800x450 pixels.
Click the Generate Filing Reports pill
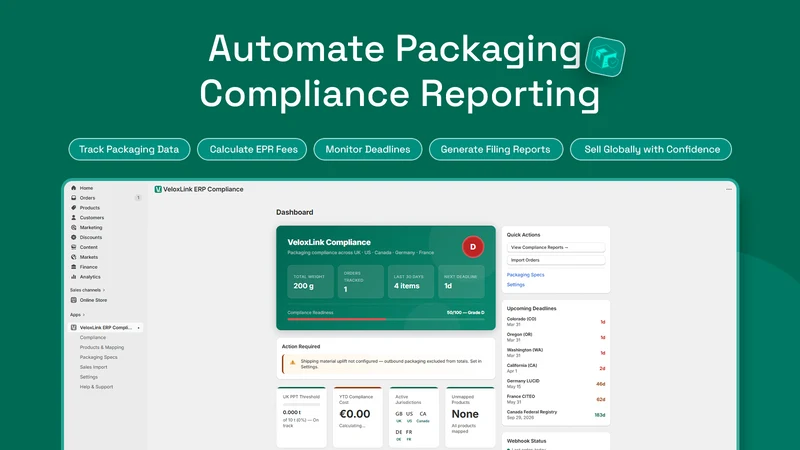click(x=496, y=149)
